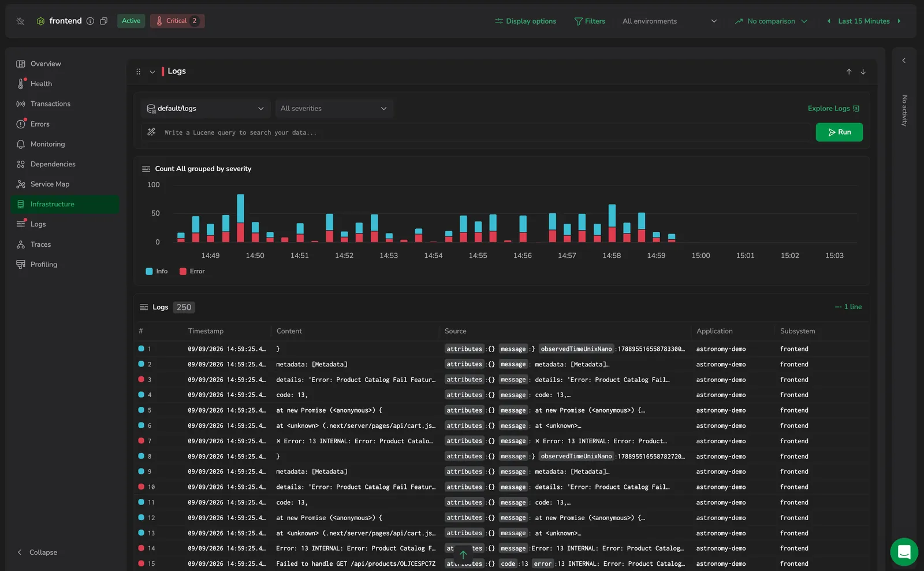924x571 pixels.
Task: Click the Service Map icon
Action: [x=21, y=184]
